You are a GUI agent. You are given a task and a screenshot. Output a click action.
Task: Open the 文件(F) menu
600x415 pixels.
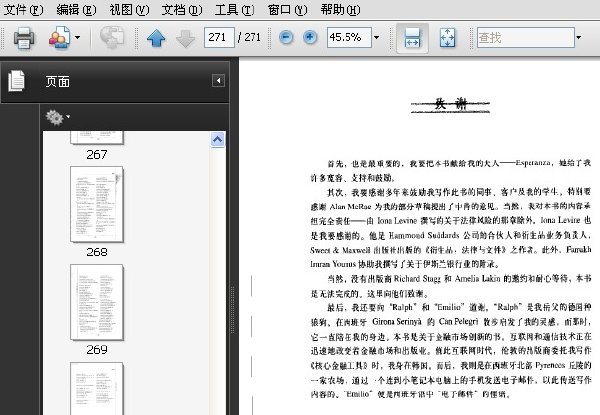pos(23,10)
